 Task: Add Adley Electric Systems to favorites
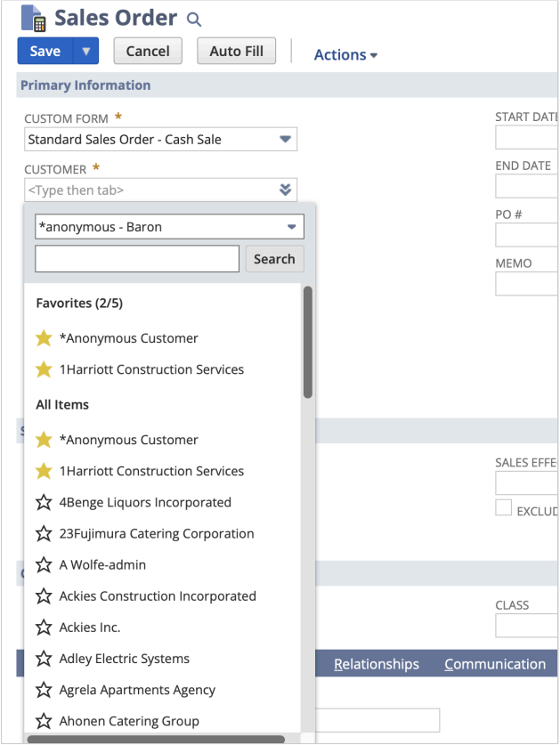[x=44, y=660]
